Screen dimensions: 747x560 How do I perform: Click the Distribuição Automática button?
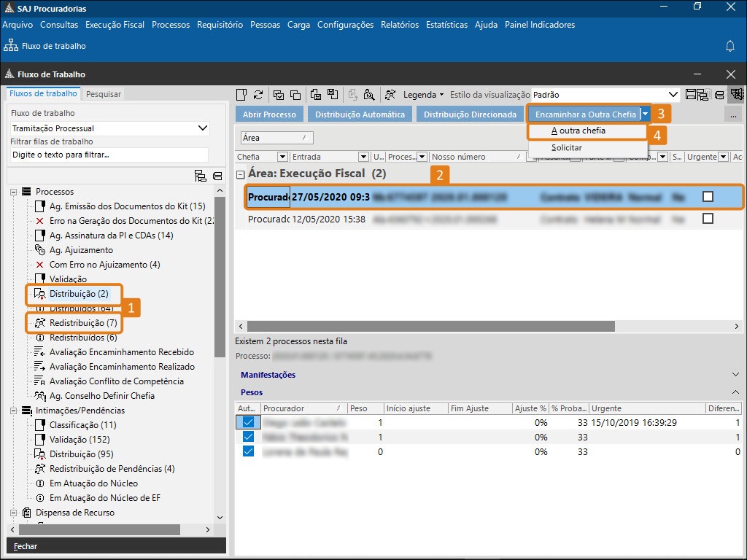coord(360,114)
